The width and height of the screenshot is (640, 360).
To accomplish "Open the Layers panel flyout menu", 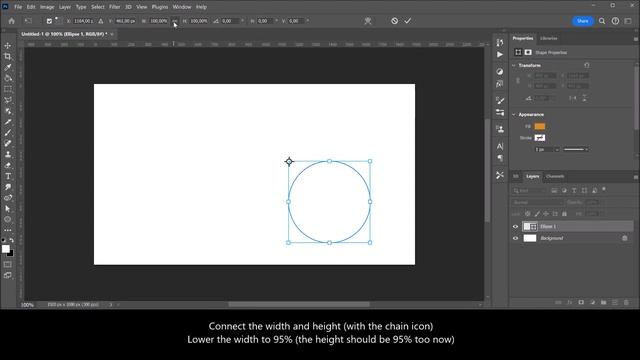I will point(636,177).
